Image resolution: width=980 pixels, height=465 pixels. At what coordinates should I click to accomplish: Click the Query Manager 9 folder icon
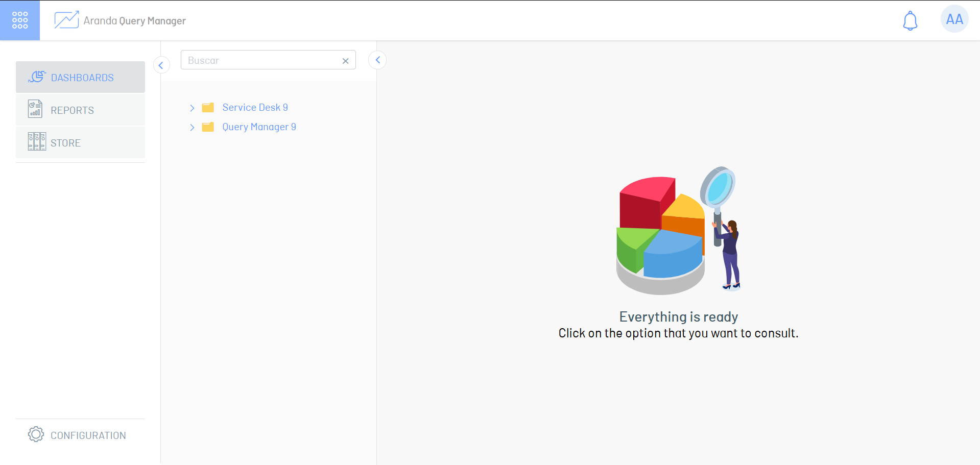click(x=208, y=127)
